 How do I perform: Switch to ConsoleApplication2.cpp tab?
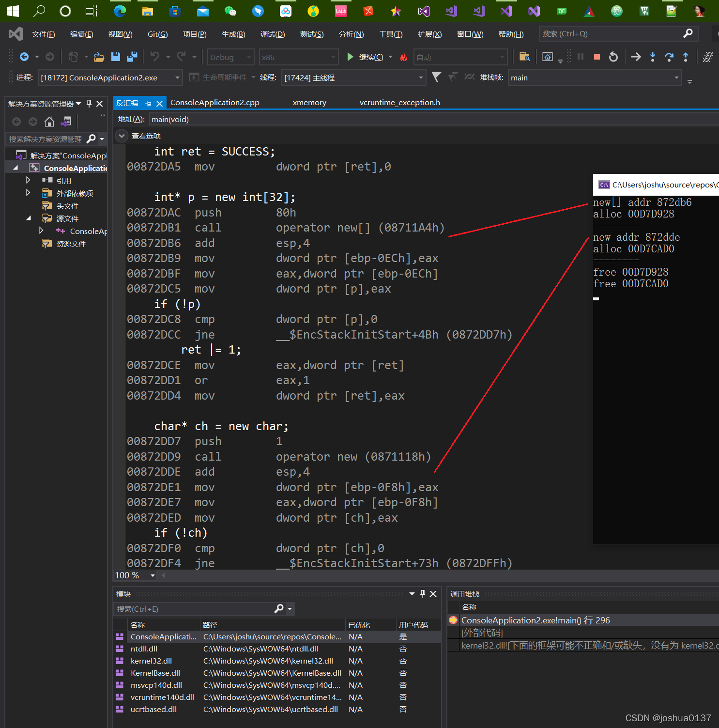click(215, 103)
